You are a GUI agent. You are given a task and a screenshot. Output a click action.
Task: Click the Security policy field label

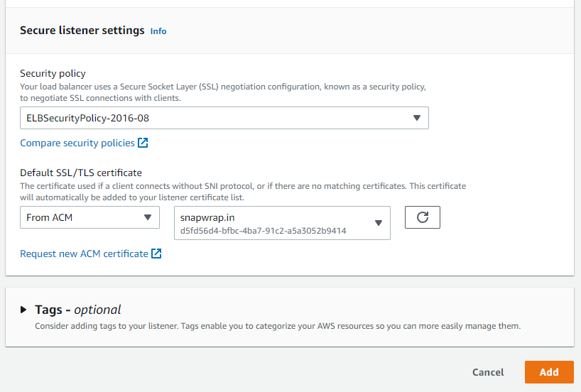coord(53,74)
